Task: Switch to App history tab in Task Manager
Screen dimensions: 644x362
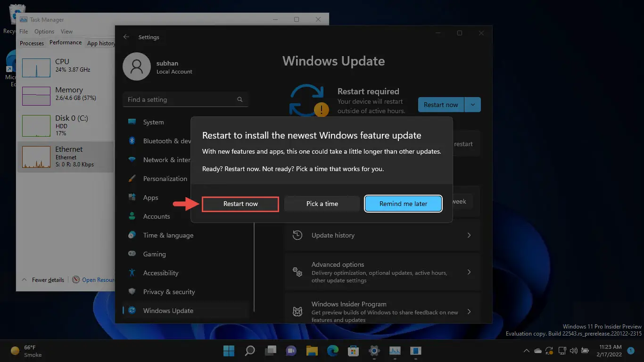Action: pos(100,43)
